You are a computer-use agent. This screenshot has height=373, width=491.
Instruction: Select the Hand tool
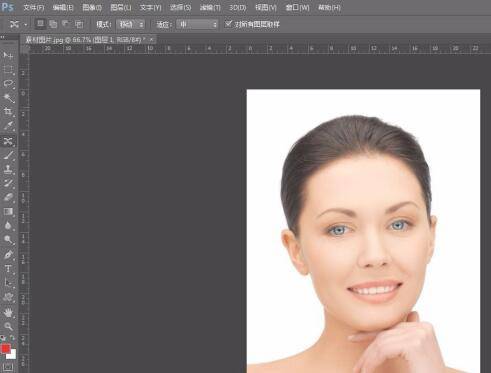[x=8, y=312]
